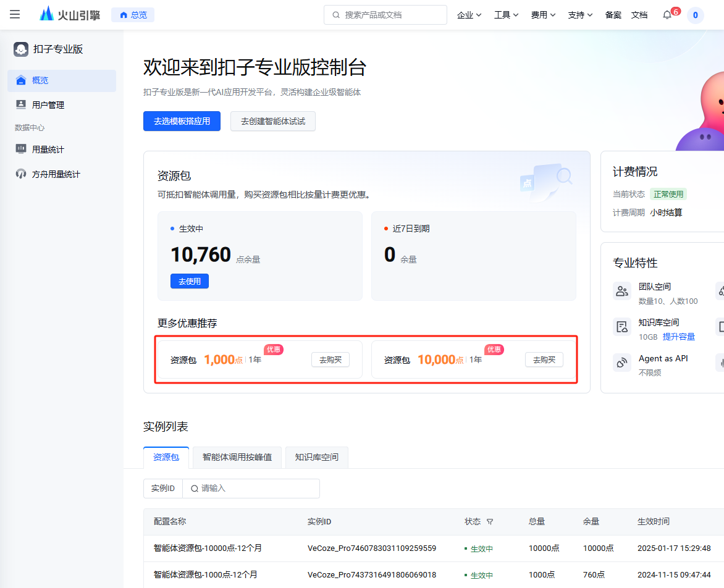724x588 pixels.
Task: Open the notifications bell icon
Action: click(667, 15)
